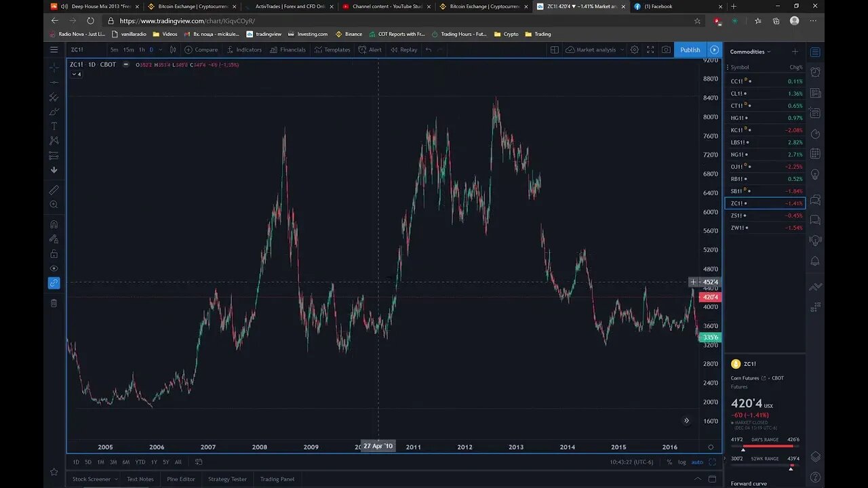The width and height of the screenshot is (868, 488).
Task: Select the 5m timeframe
Action: 114,49
